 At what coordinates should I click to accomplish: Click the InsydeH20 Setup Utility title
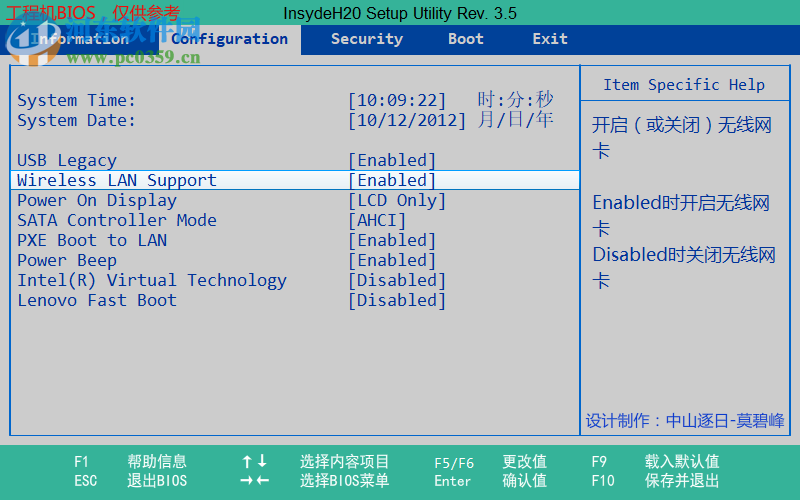400,13
